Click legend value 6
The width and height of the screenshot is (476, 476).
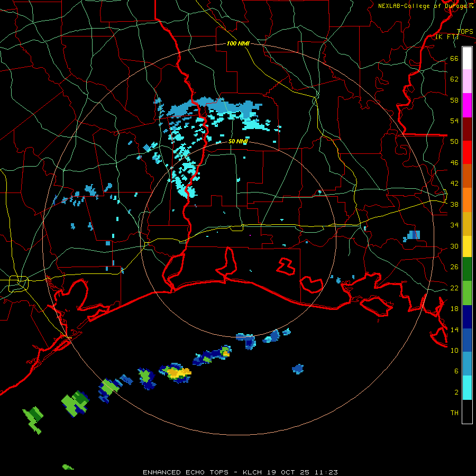pyautogui.click(x=456, y=371)
